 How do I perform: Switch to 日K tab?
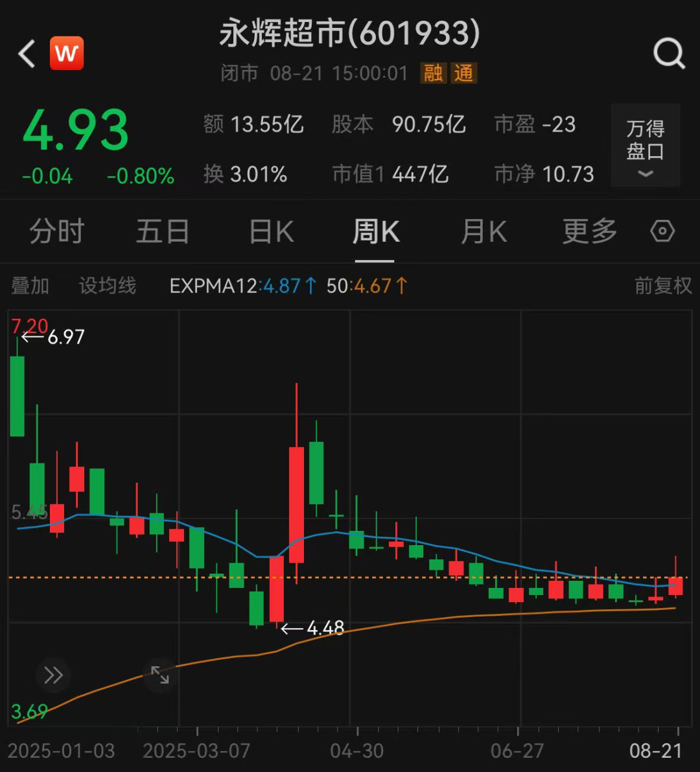272,231
